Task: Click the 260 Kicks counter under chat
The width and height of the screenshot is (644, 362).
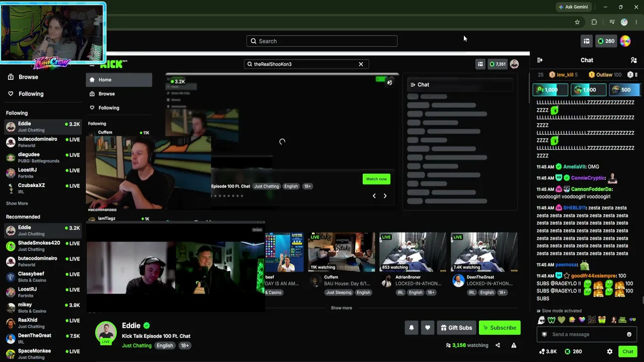Action: point(573,351)
